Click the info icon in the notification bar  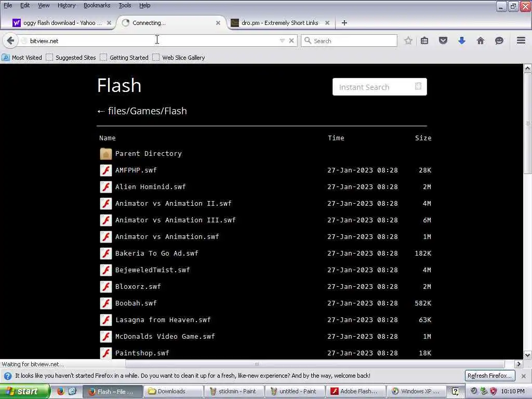click(8, 376)
